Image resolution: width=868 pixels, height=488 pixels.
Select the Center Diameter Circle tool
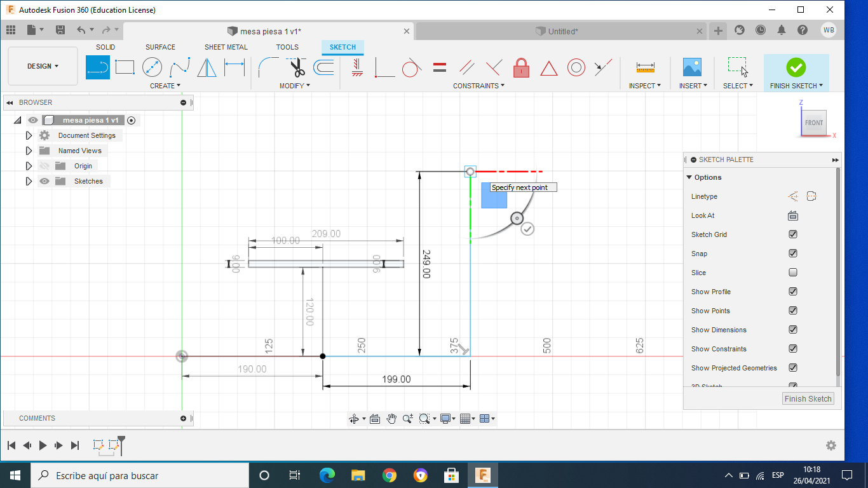[x=152, y=67]
